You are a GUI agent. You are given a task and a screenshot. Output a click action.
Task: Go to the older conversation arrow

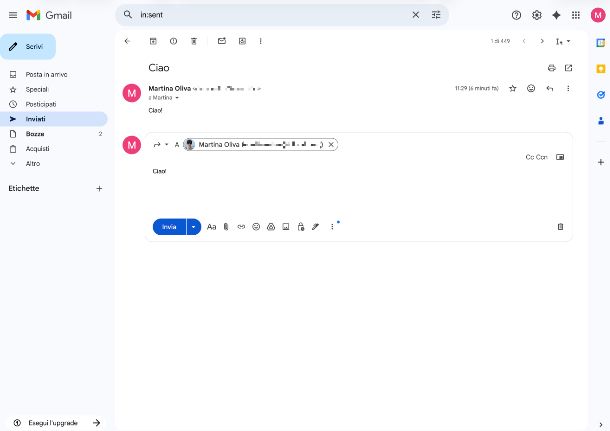542,41
